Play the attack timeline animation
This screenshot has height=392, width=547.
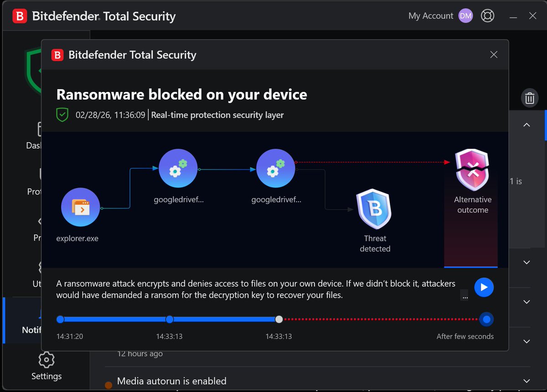[x=484, y=287]
